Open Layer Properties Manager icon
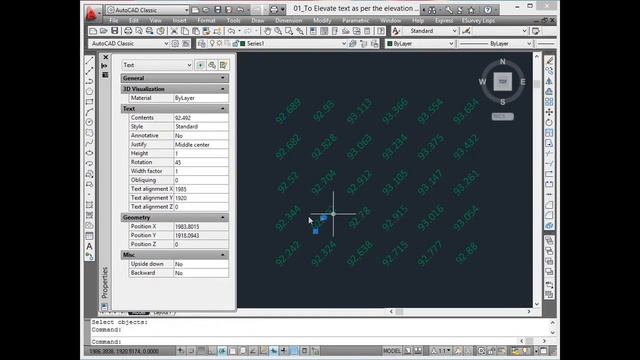Image resolution: width=640 pixels, height=360 pixels. click(x=202, y=43)
